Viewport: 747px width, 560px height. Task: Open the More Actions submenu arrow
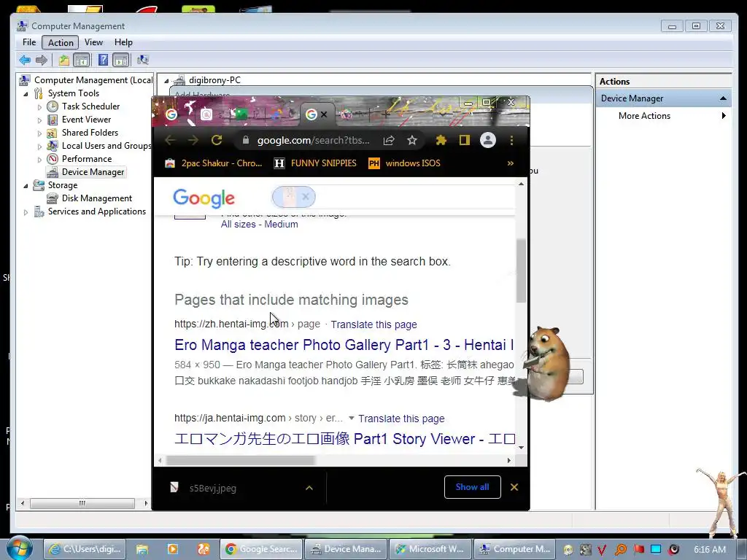click(x=724, y=116)
